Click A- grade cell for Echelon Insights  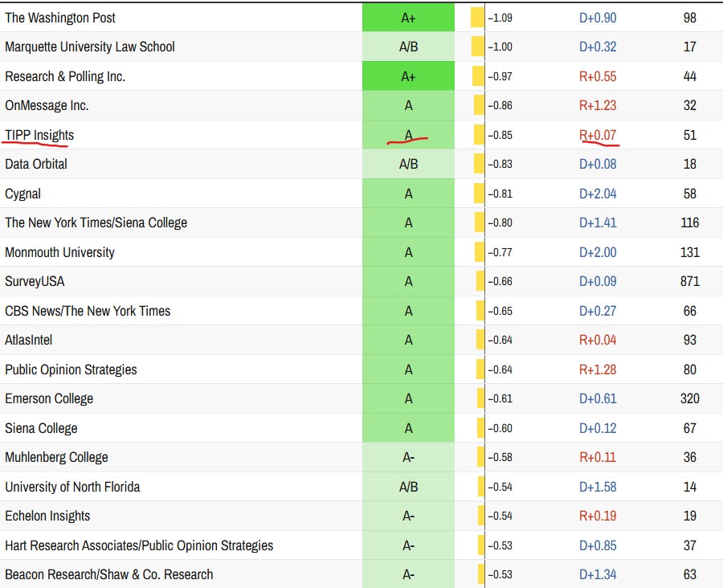pos(409,515)
